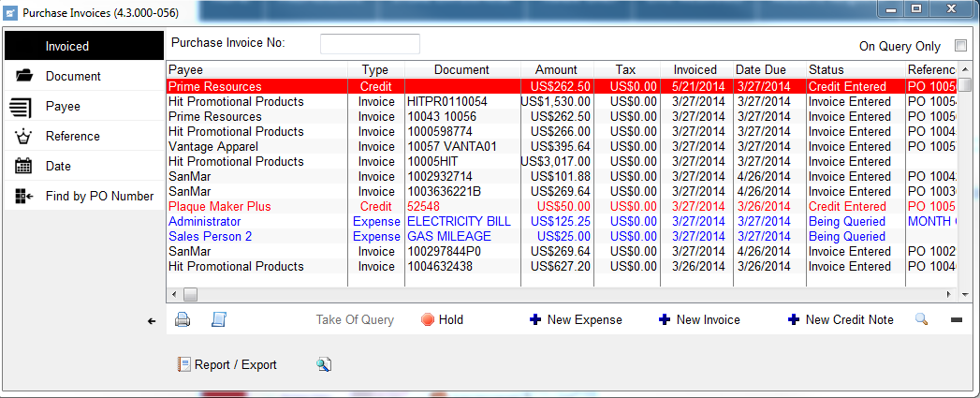
Task: Click the Invoiced column header
Action: 695,69
